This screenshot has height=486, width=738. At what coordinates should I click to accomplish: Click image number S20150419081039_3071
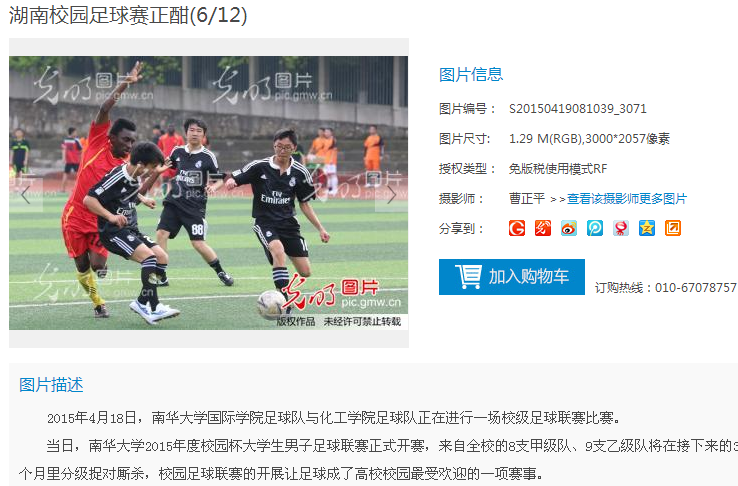[x=578, y=109]
